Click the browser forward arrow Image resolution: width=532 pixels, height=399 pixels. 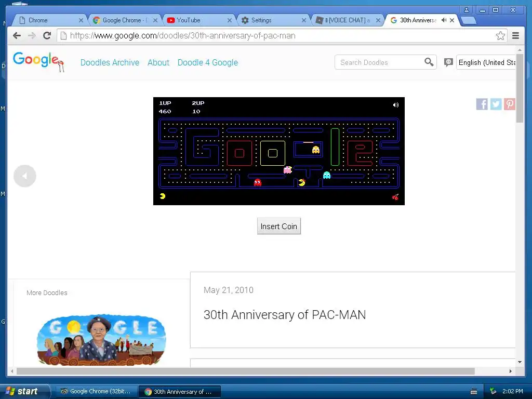pos(32,36)
